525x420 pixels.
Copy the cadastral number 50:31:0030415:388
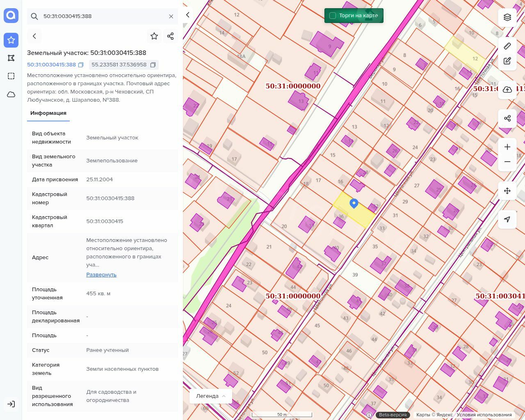pos(81,65)
